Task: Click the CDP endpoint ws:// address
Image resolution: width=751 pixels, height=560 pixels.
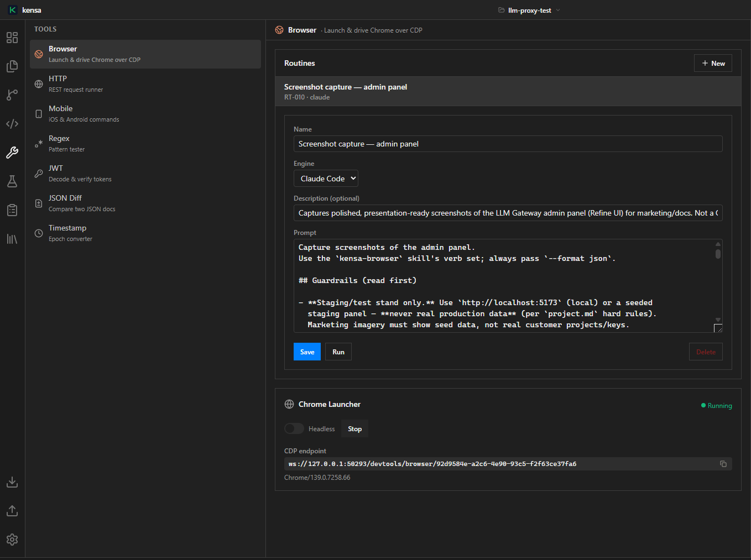Action: (432, 464)
